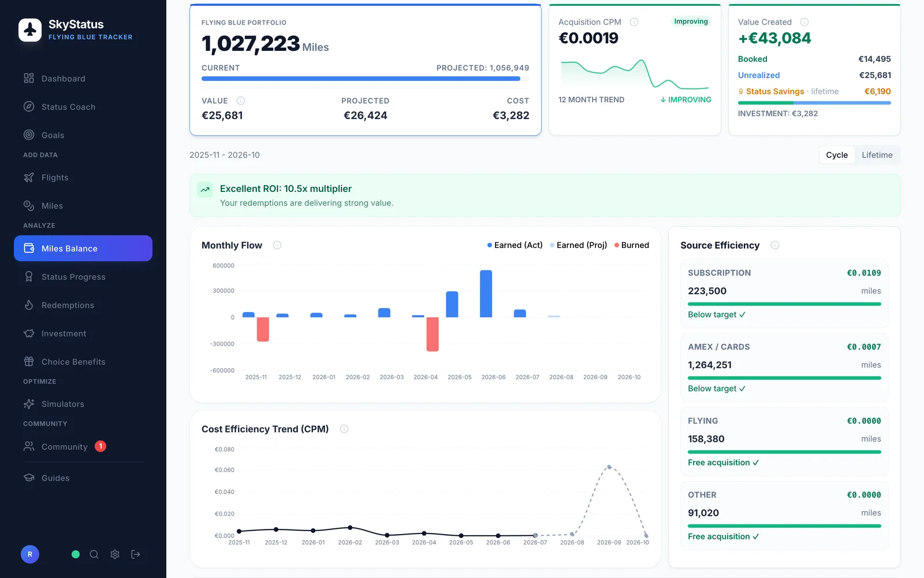Click the Source Efficiency info icon
This screenshot has height=578, width=924.
[775, 245]
